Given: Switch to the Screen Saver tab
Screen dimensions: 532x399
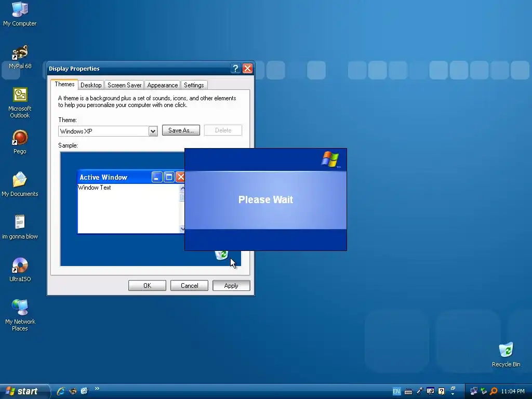Looking at the screenshot, I should [x=124, y=85].
